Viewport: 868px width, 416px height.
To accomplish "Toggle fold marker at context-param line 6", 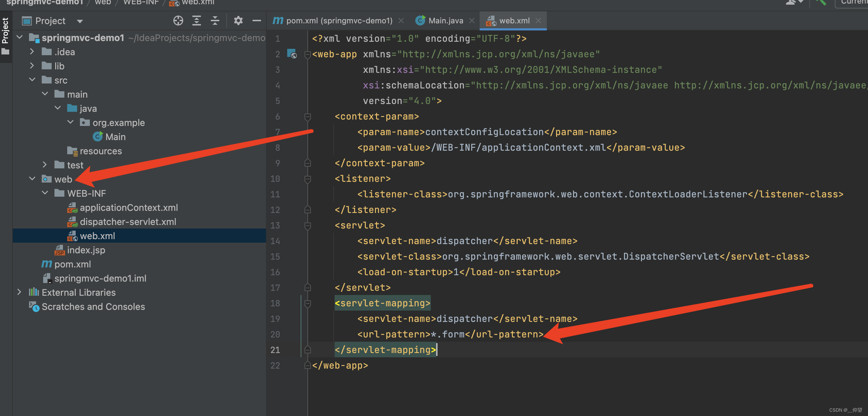I will (x=308, y=116).
